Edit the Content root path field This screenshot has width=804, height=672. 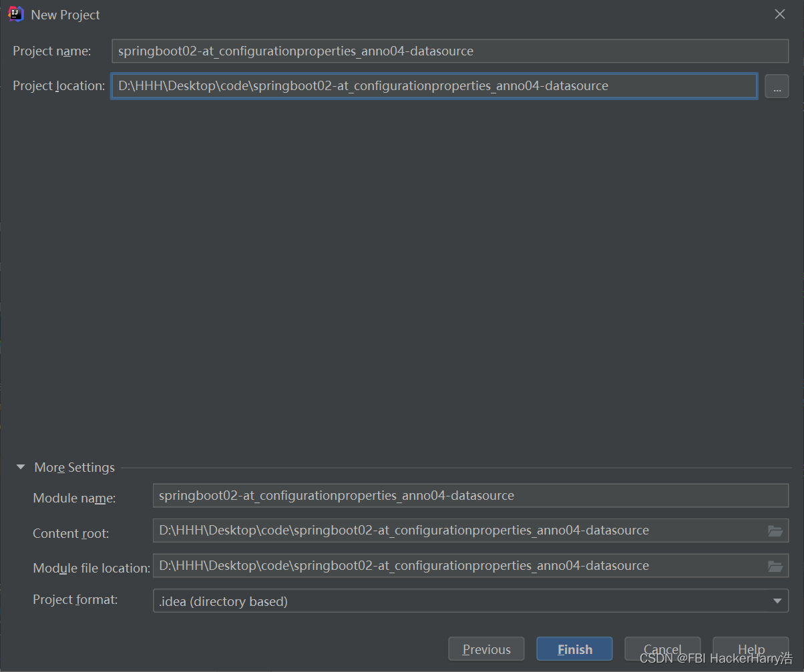pos(471,531)
